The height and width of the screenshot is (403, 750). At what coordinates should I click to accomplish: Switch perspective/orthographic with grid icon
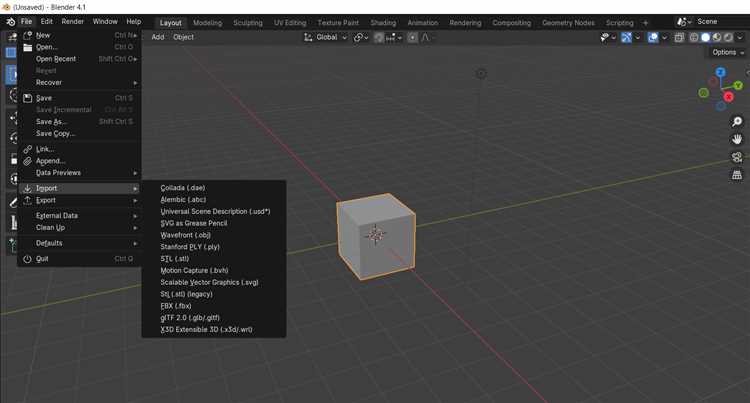point(737,175)
